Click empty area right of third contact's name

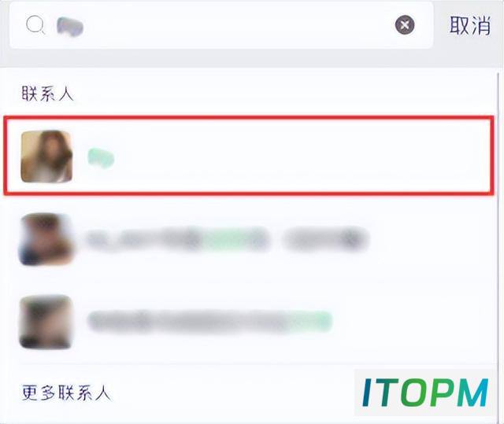(413, 322)
